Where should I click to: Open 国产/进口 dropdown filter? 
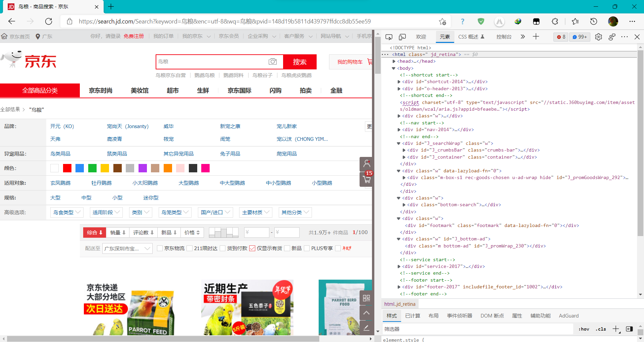point(215,212)
